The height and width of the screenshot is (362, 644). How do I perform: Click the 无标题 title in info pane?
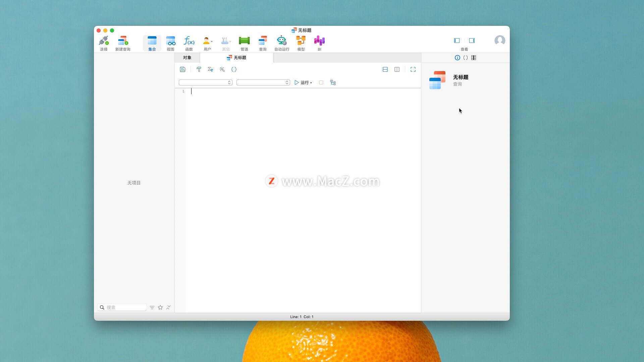point(461,77)
